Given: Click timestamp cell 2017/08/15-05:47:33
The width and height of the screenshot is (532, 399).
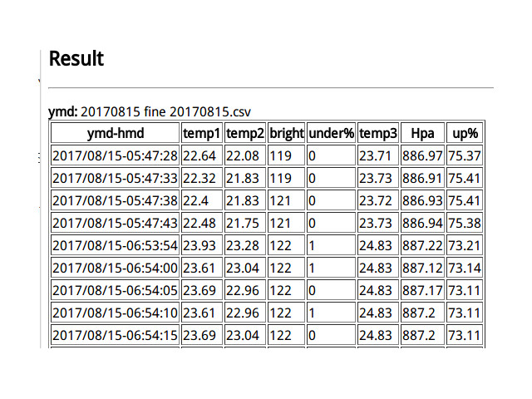Looking at the screenshot, I should tap(115, 178).
